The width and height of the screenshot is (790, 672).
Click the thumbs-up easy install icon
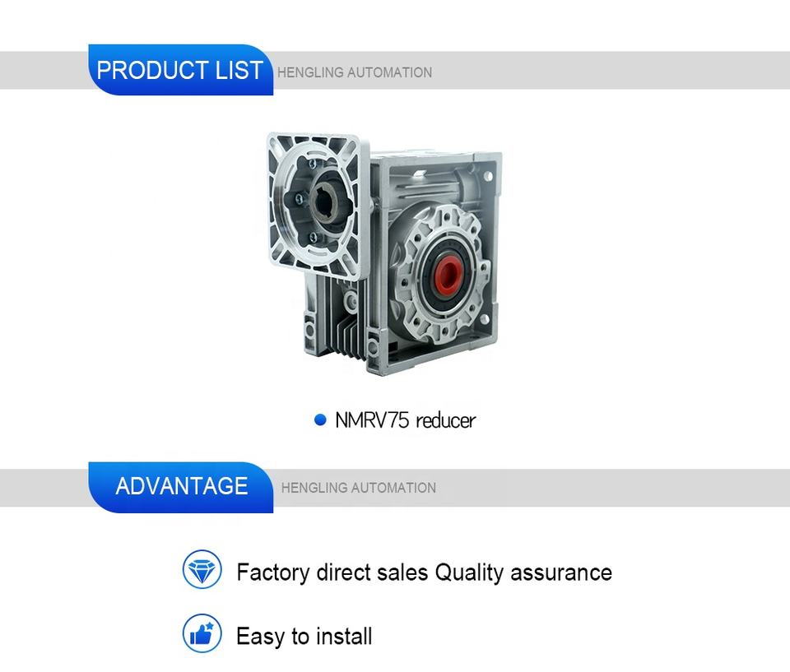[202, 633]
